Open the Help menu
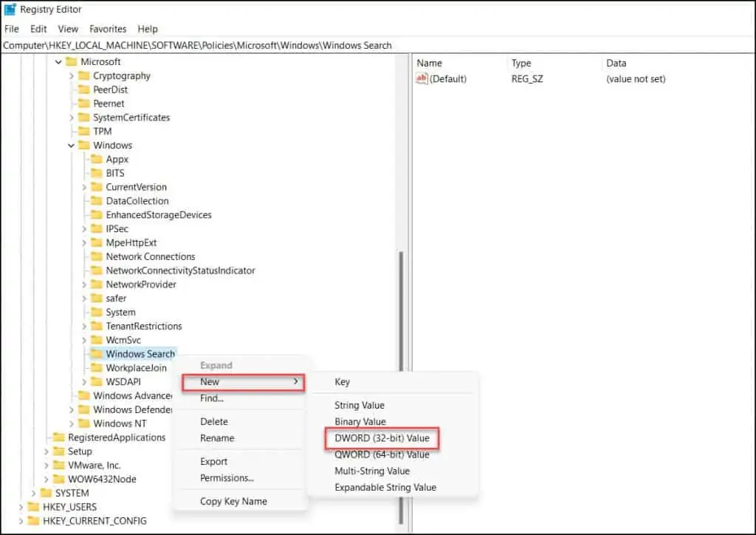This screenshot has height=535, width=756. pyautogui.click(x=148, y=29)
